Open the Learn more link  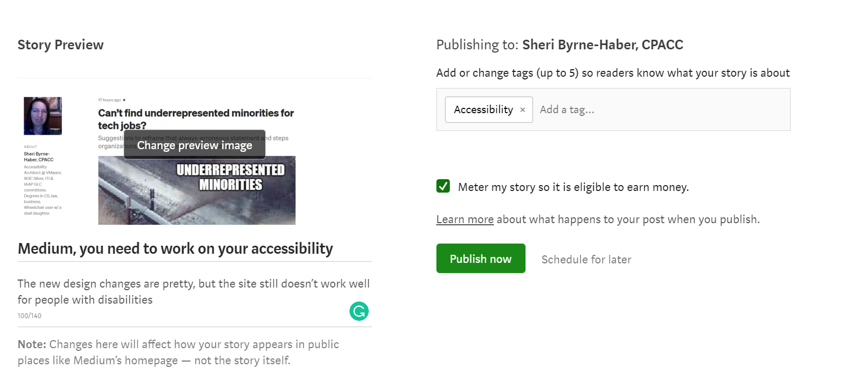point(465,219)
